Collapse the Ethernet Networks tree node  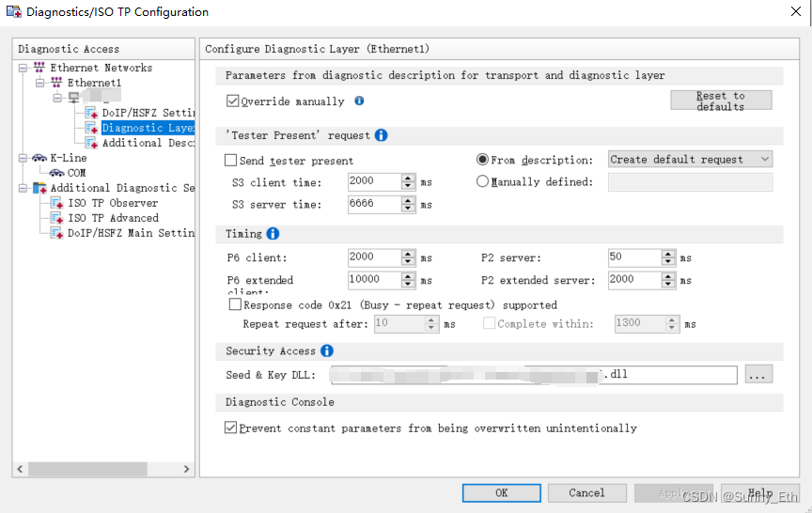coord(23,68)
